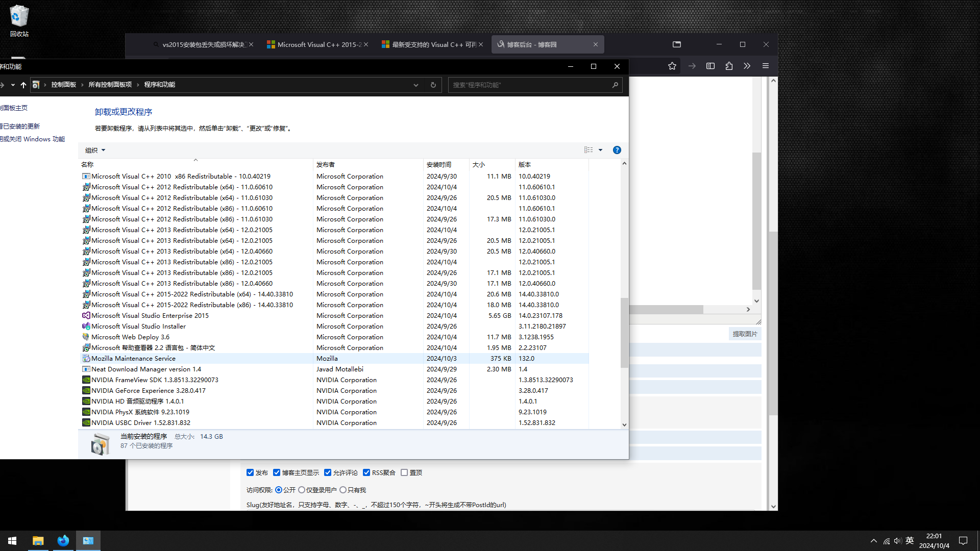Sort by the 名称 column header
The width and height of the screenshot is (980, 551).
click(x=195, y=164)
